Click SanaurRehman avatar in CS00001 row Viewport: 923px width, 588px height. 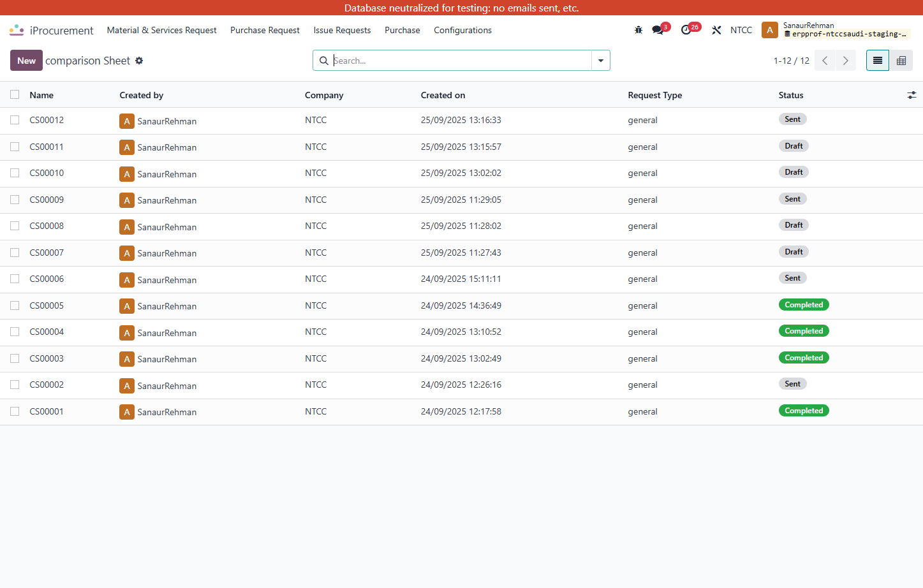[127, 412]
